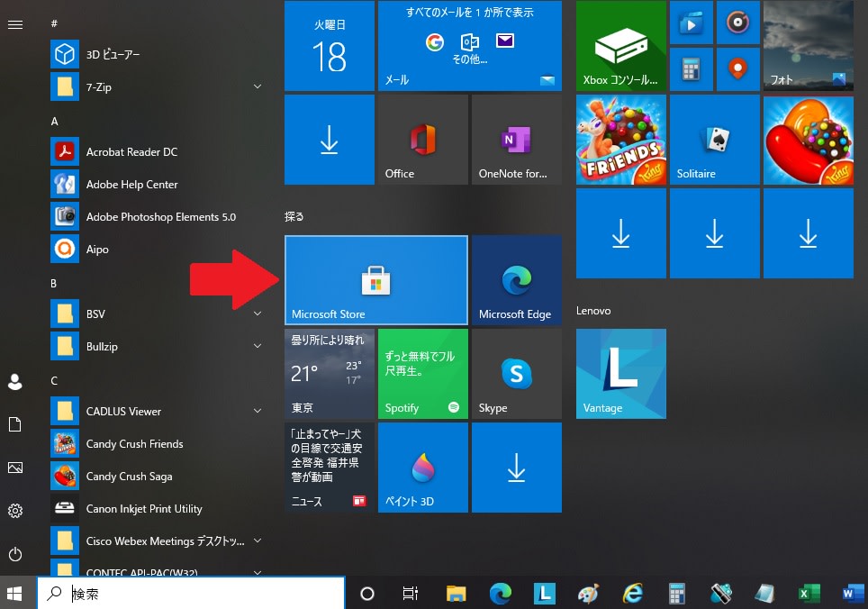Image resolution: width=868 pixels, height=609 pixels.
Task: Open the Maps small tile
Action: (x=738, y=69)
